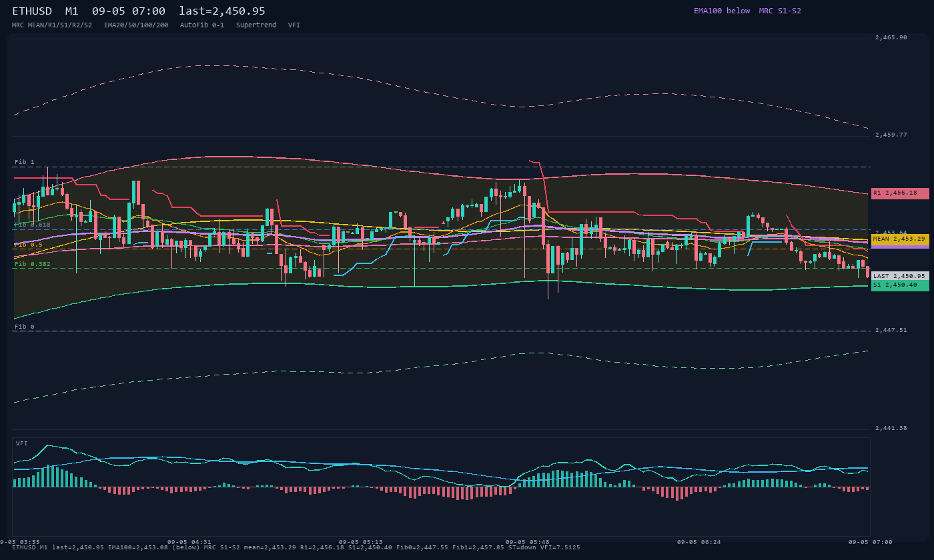
Task: Select the MRC MEAN/R1/S1/R2/S2 legend entry
Action: click(x=52, y=25)
